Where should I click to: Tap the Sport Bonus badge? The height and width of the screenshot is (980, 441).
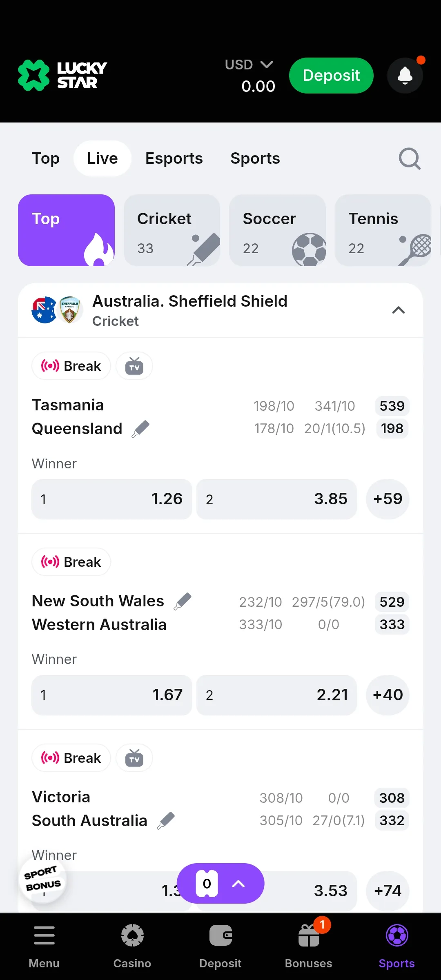click(x=42, y=878)
